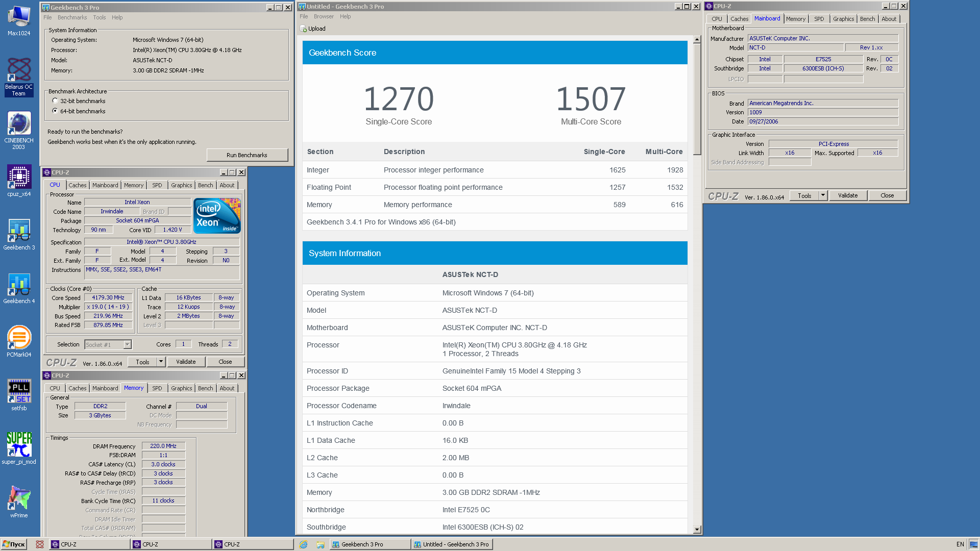Screen dimensions: 980x551
Task: Click the Integer section row
Action: click(x=495, y=170)
